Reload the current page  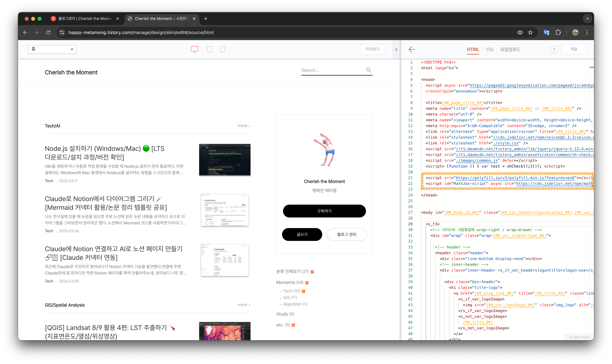coord(48,32)
